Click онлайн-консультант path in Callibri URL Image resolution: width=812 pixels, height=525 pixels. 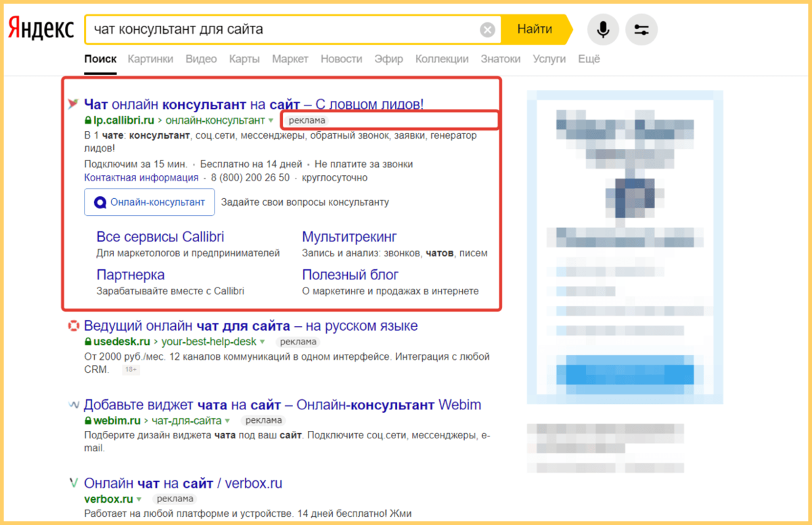[215, 120]
